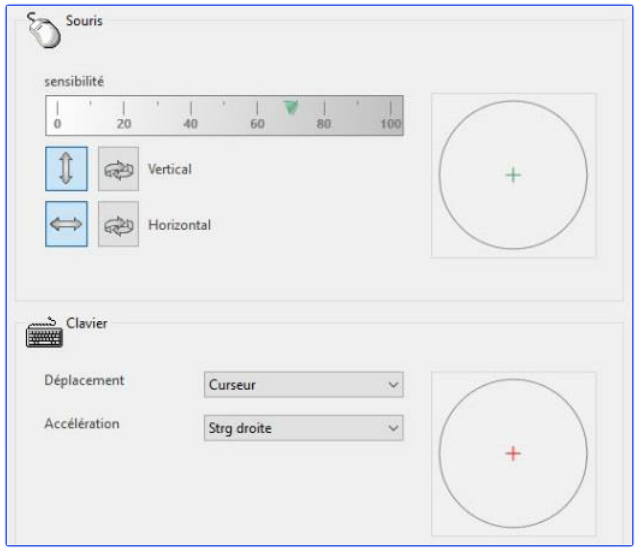Click the sensitivity scale at 40

pos(190,108)
